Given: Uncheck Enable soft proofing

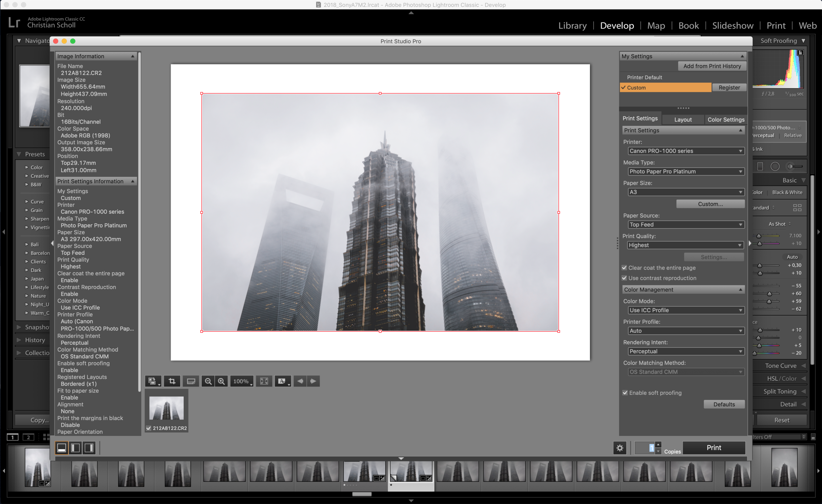Looking at the screenshot, I should pos(625,393).
